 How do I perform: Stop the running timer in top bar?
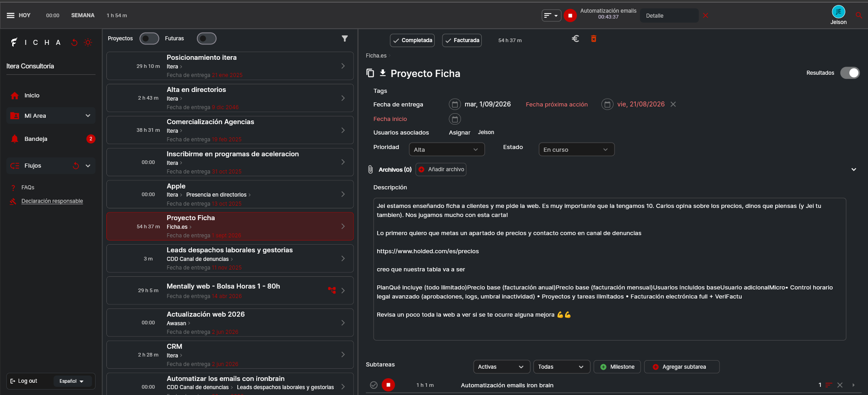point(570,15)
